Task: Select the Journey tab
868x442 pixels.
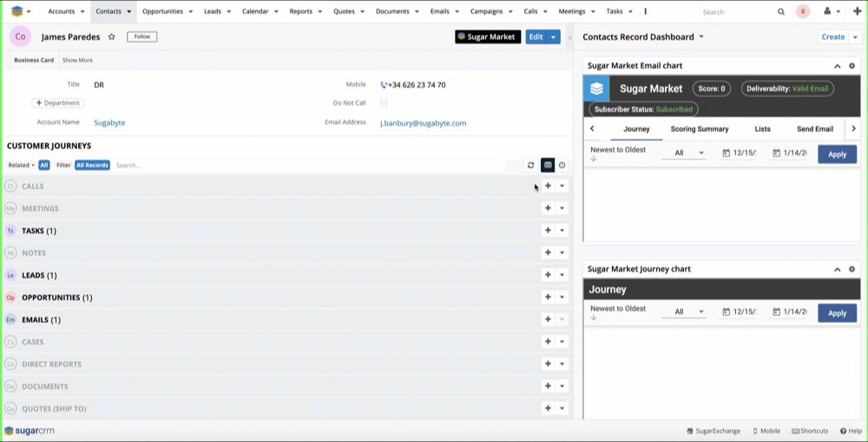Action: click(636, 129)
